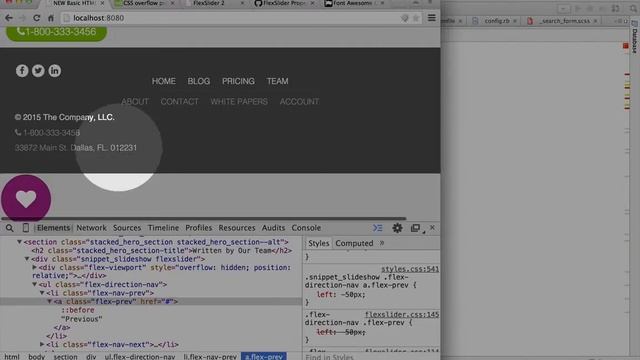The height and width of the screenshot is (360, 640).
Task: Collapse the snippet_slideshow flexslider div
Action: pos(27,259)
